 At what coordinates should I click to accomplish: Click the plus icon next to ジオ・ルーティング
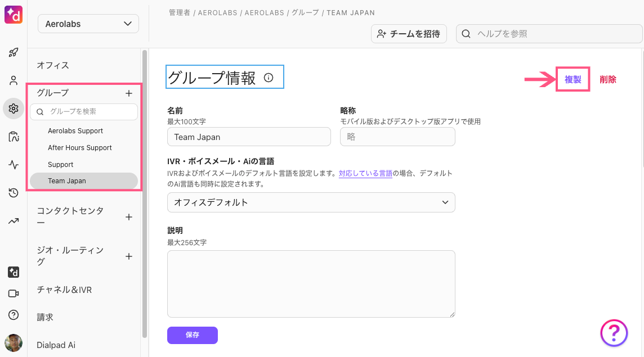129,256
